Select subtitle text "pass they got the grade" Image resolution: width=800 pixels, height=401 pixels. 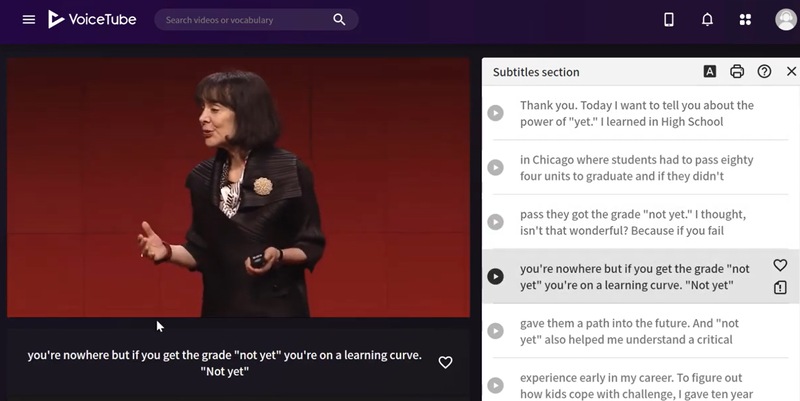pyautogui.click(x=580, y=214)
